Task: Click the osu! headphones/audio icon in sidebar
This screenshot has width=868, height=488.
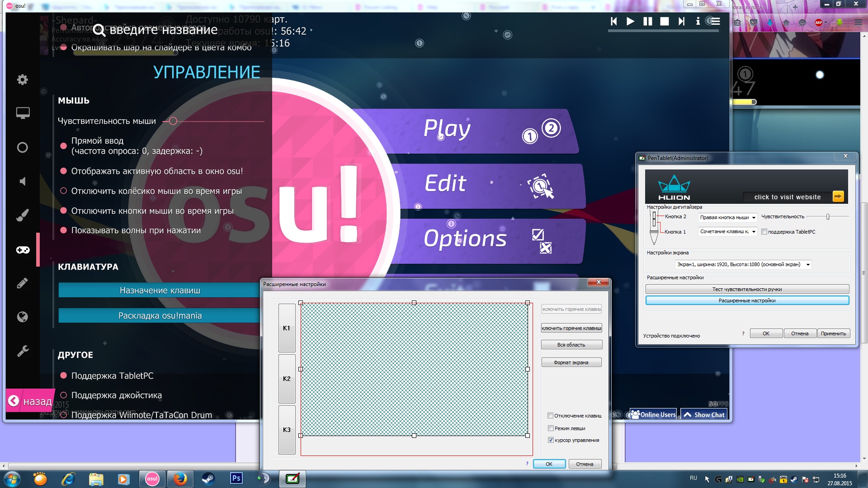Action: pyautogui.click(x=23, y=181)
